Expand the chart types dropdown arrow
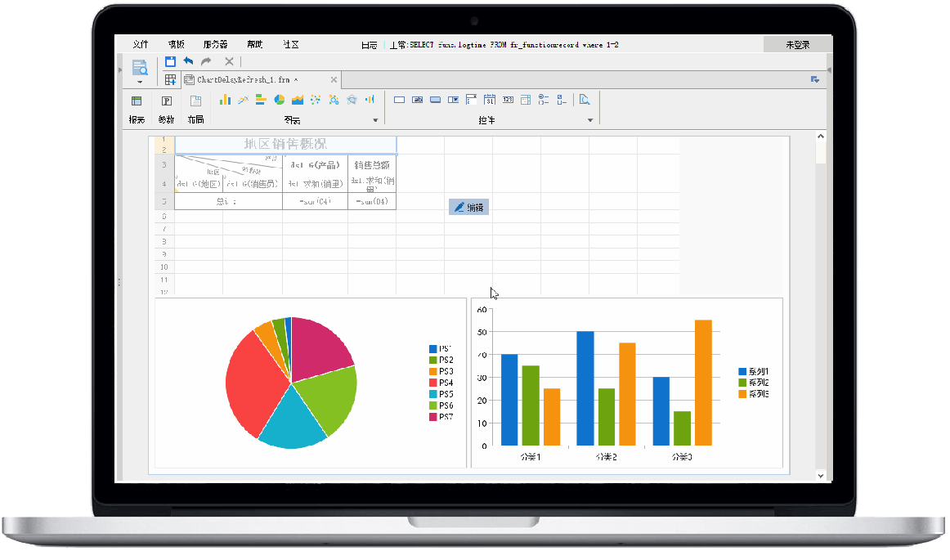Screen dimensions: 950x560 [x=375, y=120]
